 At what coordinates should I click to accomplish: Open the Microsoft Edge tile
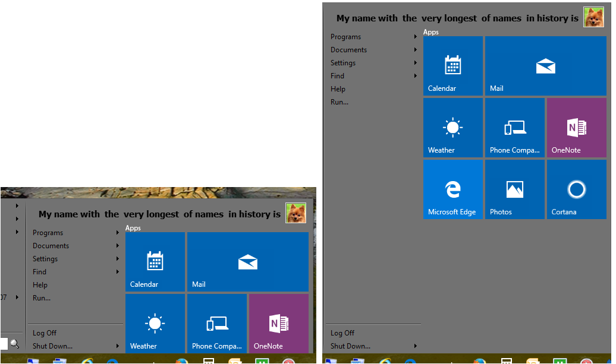[x=452, y=189]
